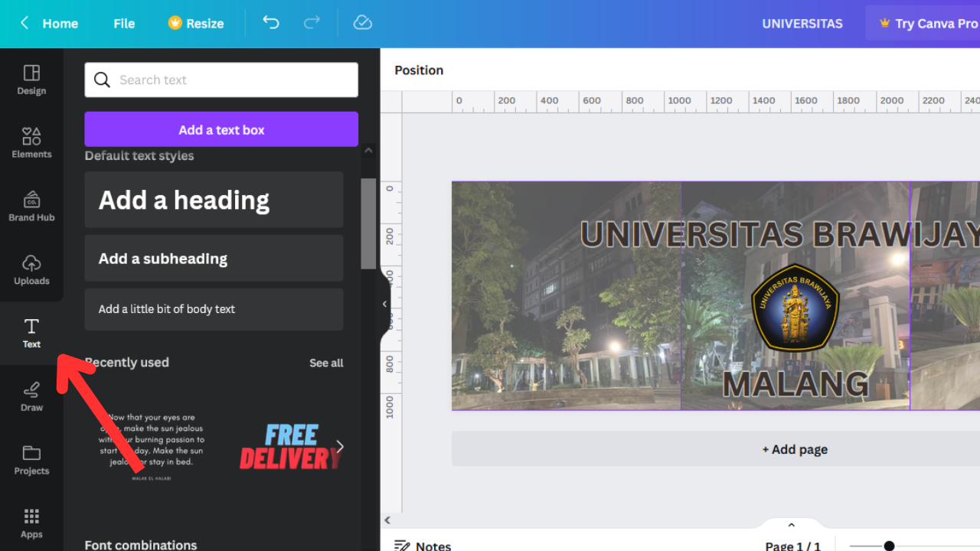The height and width of the screenshot is (551, 980).
Task: Insert a little bit of body text
Action: [x=214, y=309]
